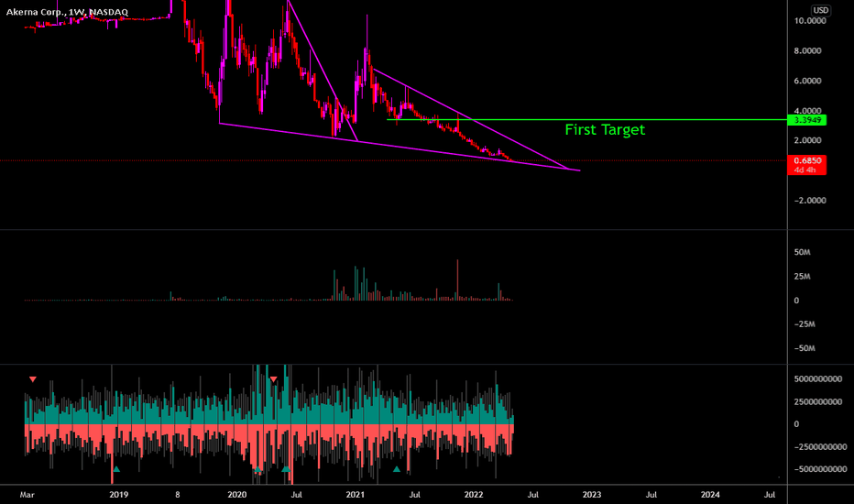Click the red 0.6850 current price label
854x504 pixels.
coord(806,165)
